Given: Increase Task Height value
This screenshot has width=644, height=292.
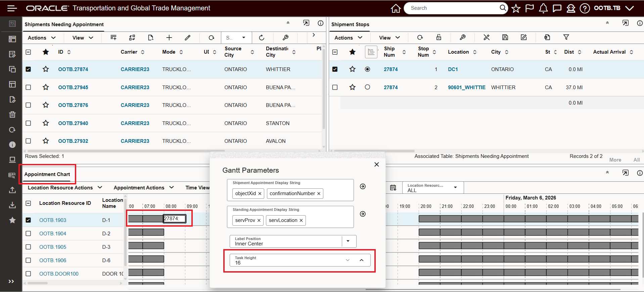Looking at the screenshot, I should tap(362, 260).
